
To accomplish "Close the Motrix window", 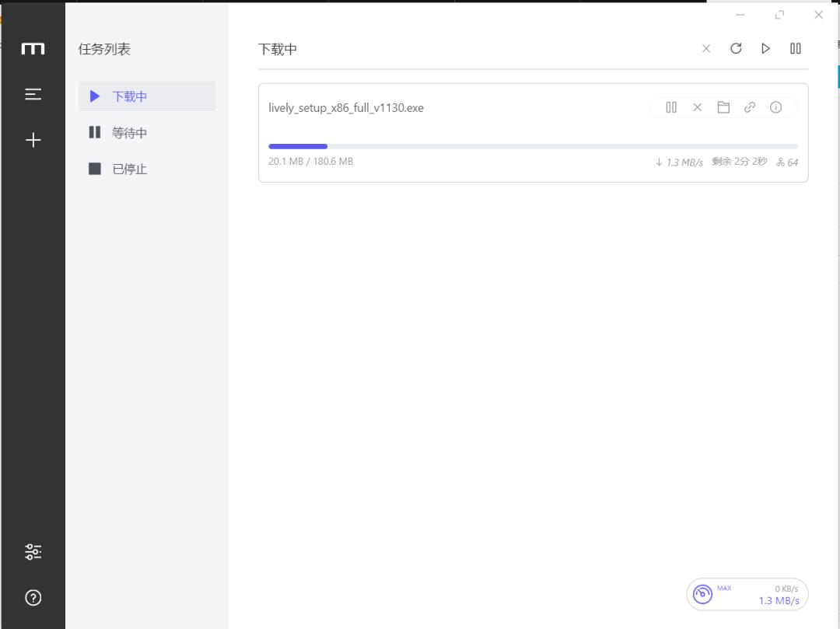I will click(818, 15).
